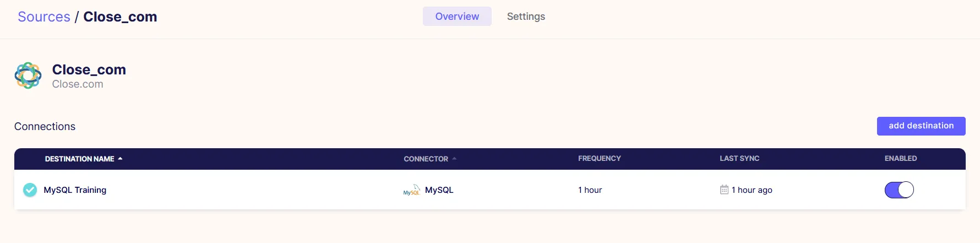
Task: Click the Last Sync column header
Action: [739, 158]
